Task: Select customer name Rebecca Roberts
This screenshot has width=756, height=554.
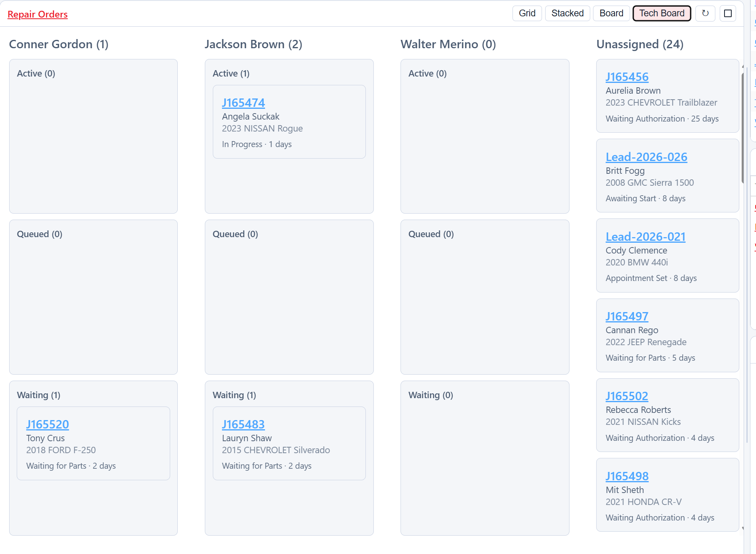Action: click(x=638, y=410)
